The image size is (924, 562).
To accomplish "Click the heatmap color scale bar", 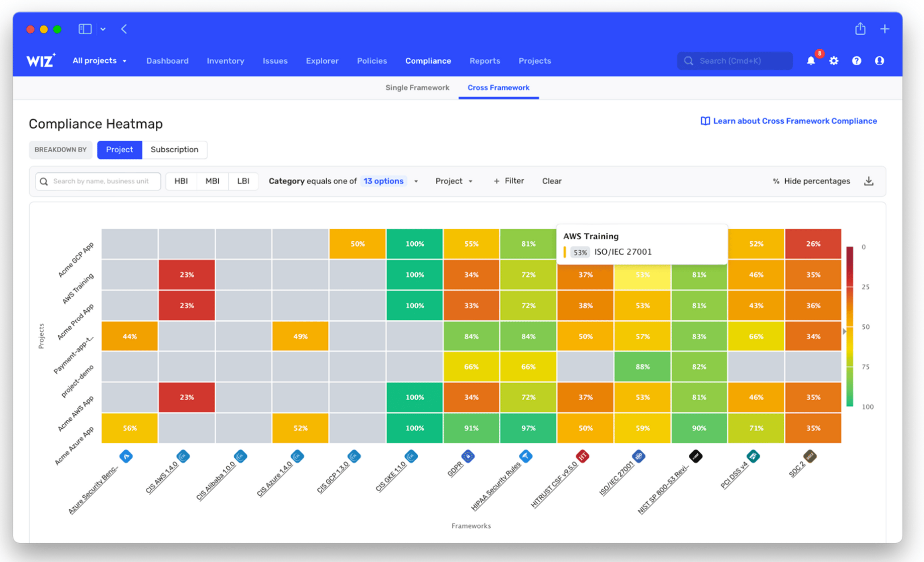I will 850,326.
